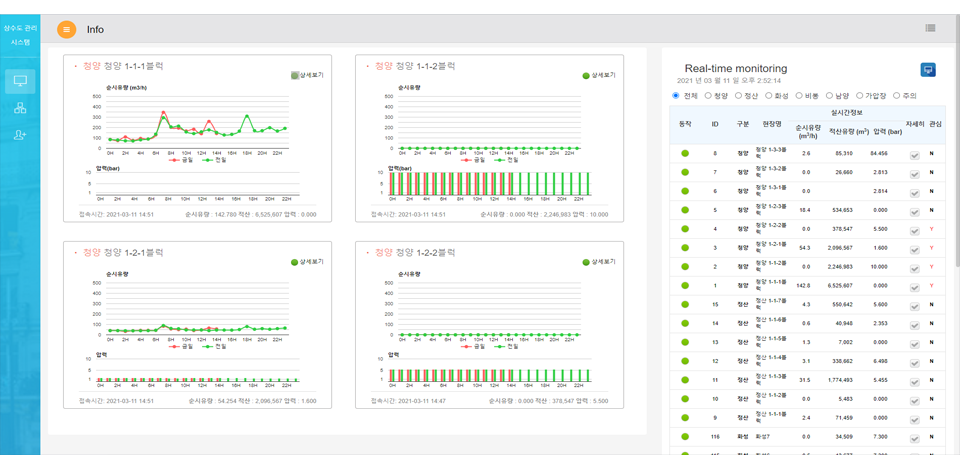Click the list view icon at top right
This screenshot has width=960, height=469.
point(930,28)
